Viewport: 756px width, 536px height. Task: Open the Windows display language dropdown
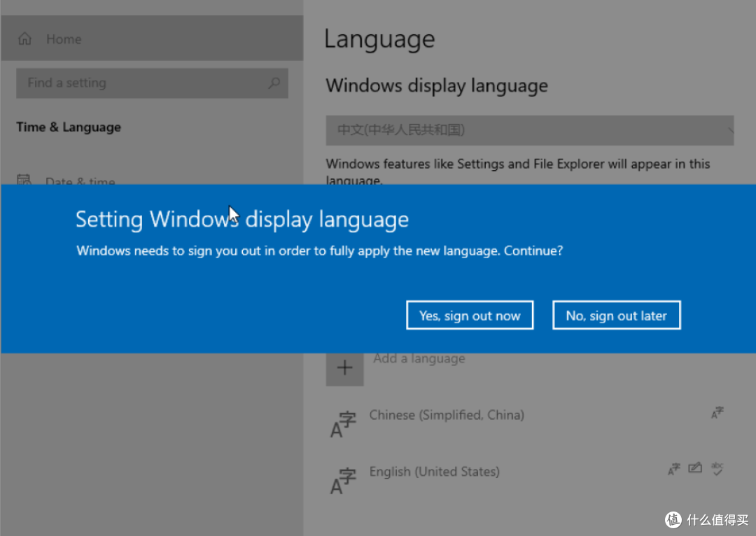pos(529,130)
